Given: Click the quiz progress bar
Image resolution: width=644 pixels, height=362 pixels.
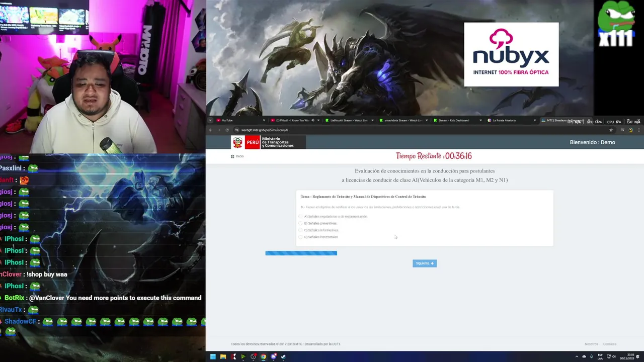Looking at the screenshot, I should point(301,253).
